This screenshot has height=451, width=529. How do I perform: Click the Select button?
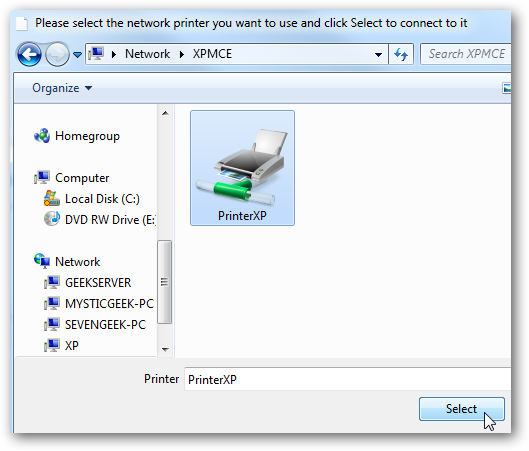[x=462, y=409]
